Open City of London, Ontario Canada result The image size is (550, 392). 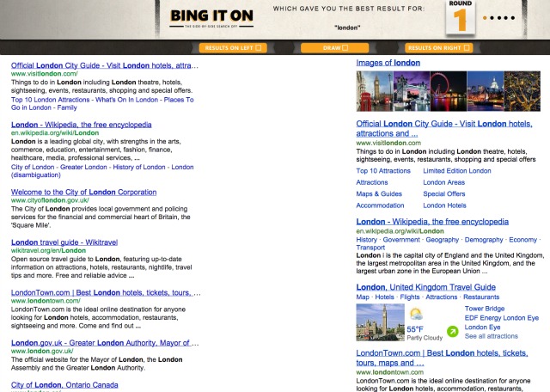coord(64,385)
